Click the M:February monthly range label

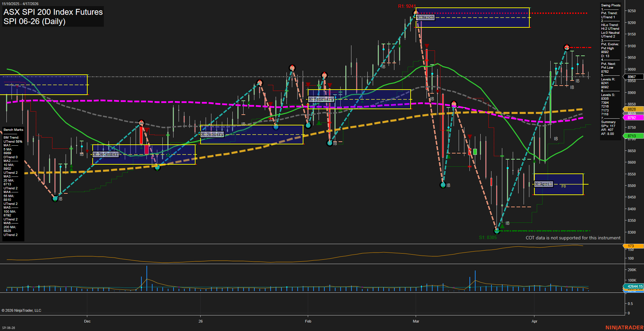tap(321, 99)
